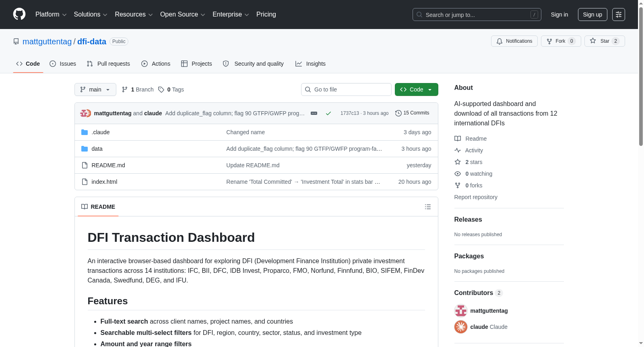View the green check status icon

(x=328, y=113)
